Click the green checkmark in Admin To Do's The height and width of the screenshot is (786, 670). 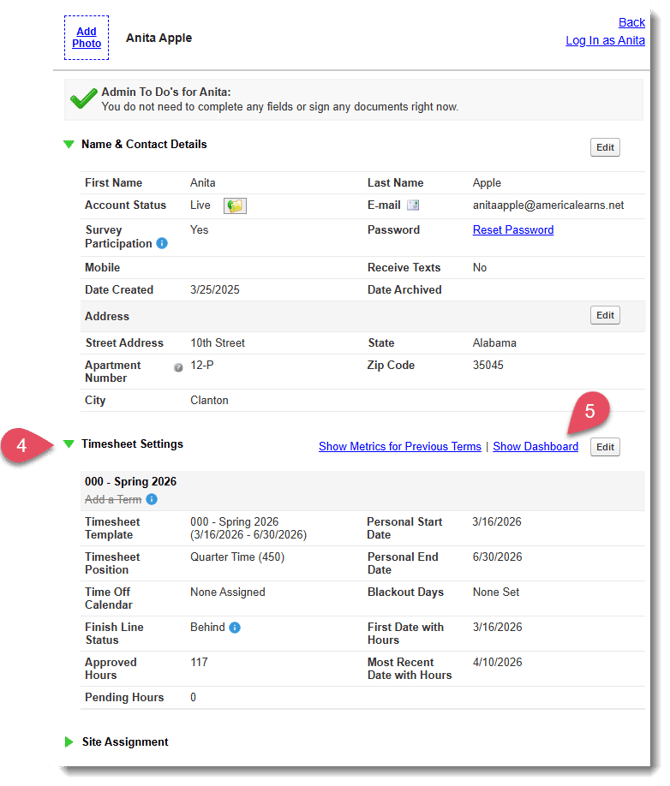point(83,99)
